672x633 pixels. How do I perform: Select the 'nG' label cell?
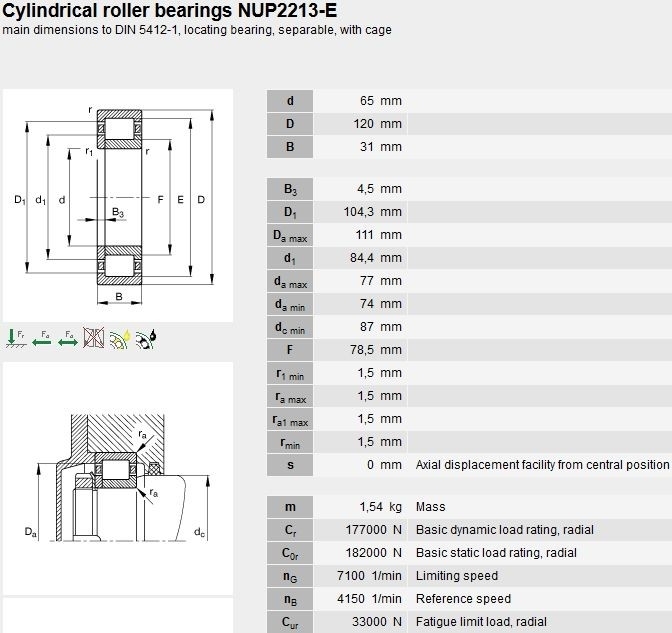click(x=290, y=576)
